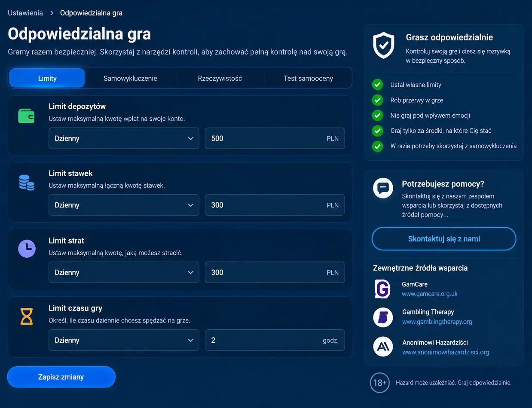Click the Limit stawek amount field showing 300

point(275,205)
